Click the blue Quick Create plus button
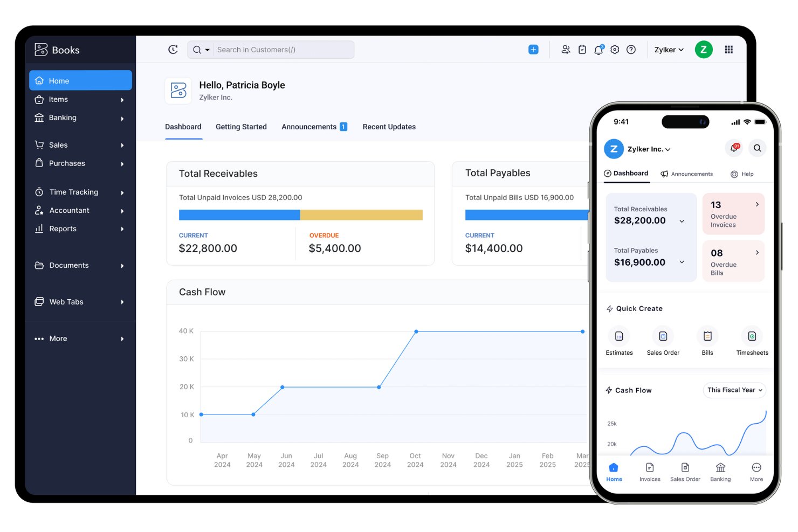Viewport: 798px width, 532px height. (533, 49)
